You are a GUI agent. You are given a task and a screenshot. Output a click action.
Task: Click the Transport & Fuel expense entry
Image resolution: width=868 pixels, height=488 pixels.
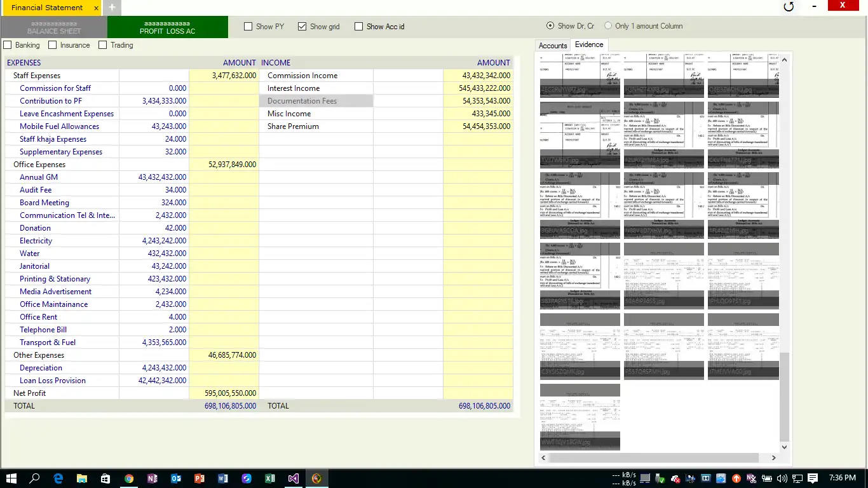[x=48, y=342]
